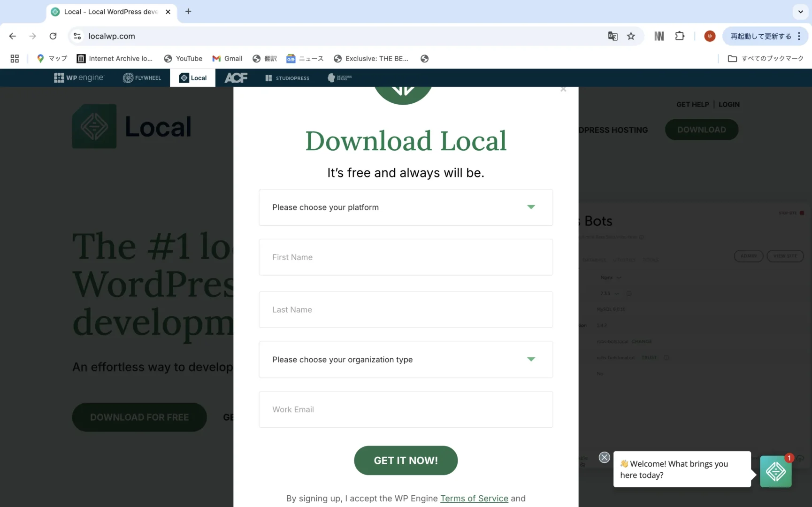The image size is (812, 507).
Task: Open a new browser tab
Action: [188, 12]
